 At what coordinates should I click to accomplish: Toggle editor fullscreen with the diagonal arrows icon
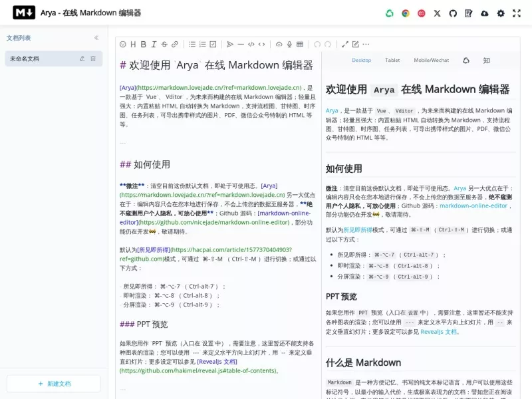pos(345,45)
